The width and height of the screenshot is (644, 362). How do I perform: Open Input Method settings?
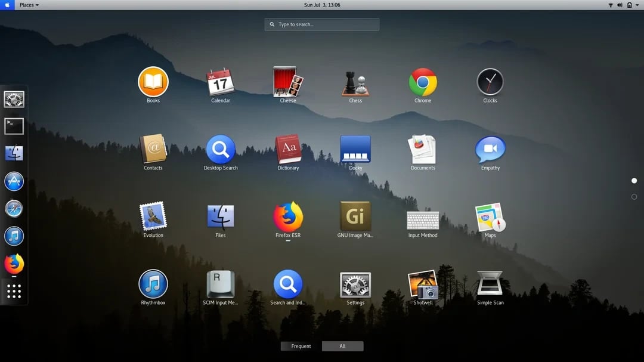pyautogui.click(x=423, y=220)
